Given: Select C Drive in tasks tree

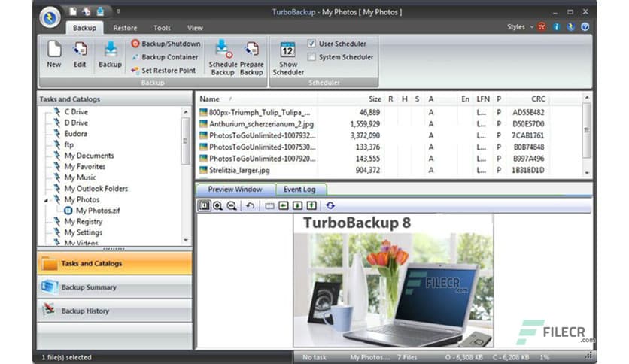Looking at the screenshot, I should pyautogui.click(x=76, y=112).
